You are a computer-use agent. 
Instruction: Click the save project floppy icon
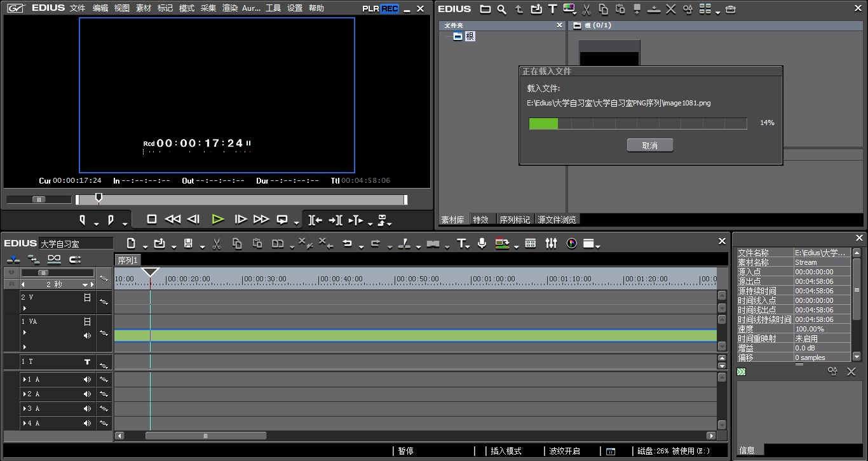coord(188,243)
